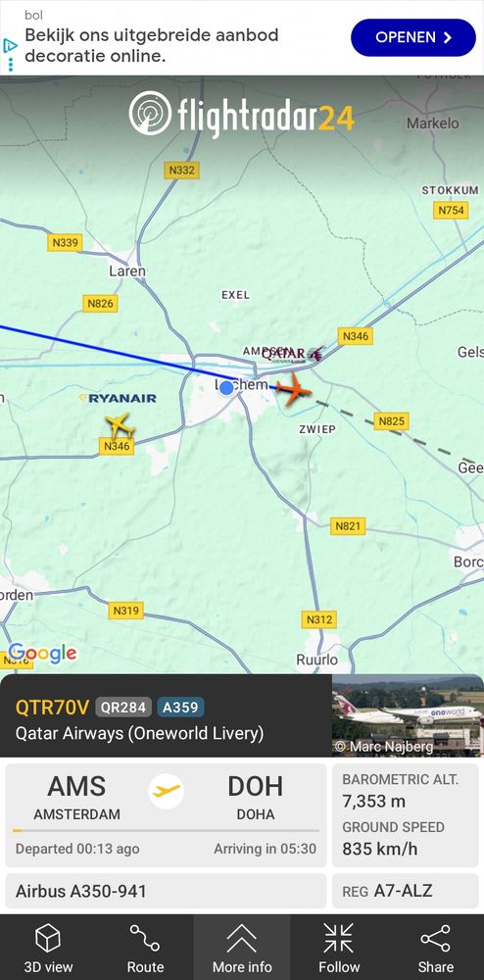Viewport: 484px width, 980px height.
Task: Expand the More info panel
Action: (x=242, y=947)
